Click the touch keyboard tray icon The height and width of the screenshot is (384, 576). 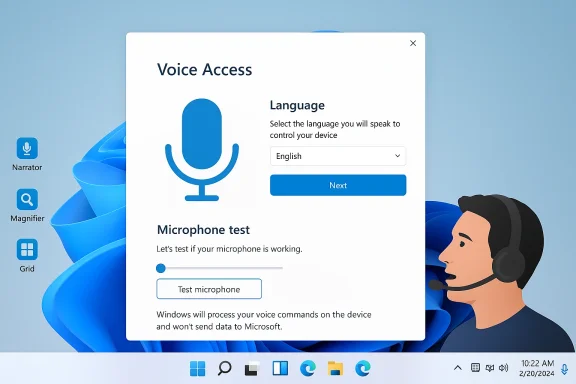click(x=475, y=367)
